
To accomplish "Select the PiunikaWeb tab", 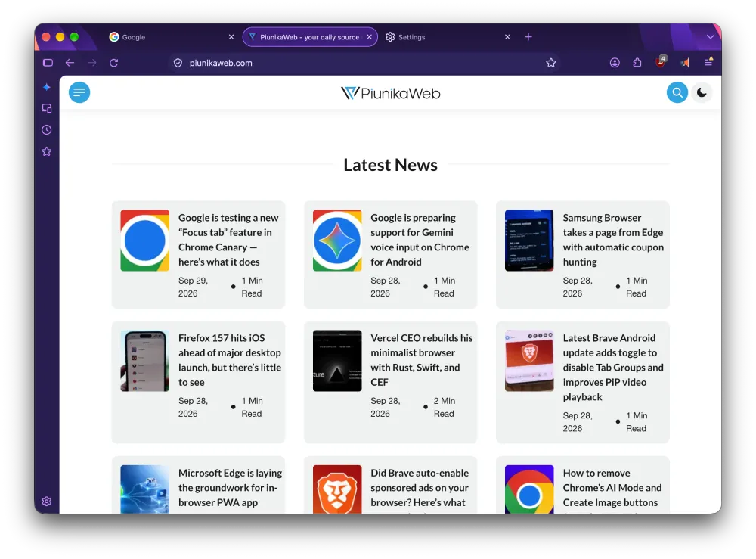I will point(310,37).
